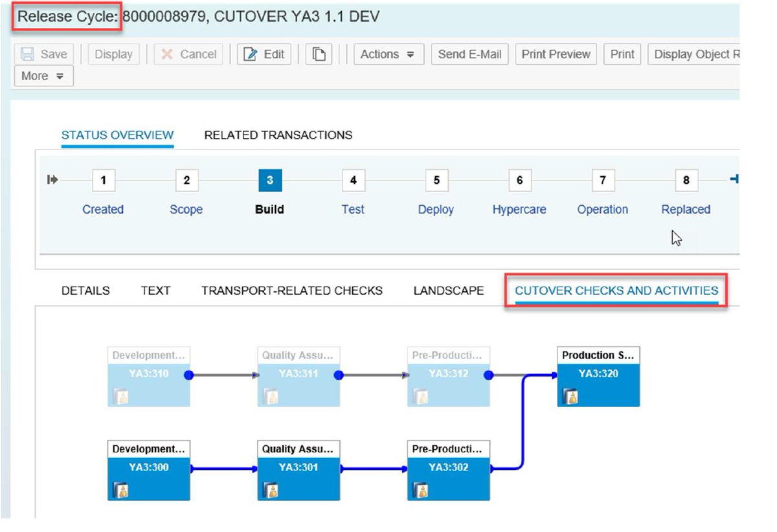Select the YA3:312 Pre-Production node
This screenshot has width=777, height=532.
click(x=449, y=377)
